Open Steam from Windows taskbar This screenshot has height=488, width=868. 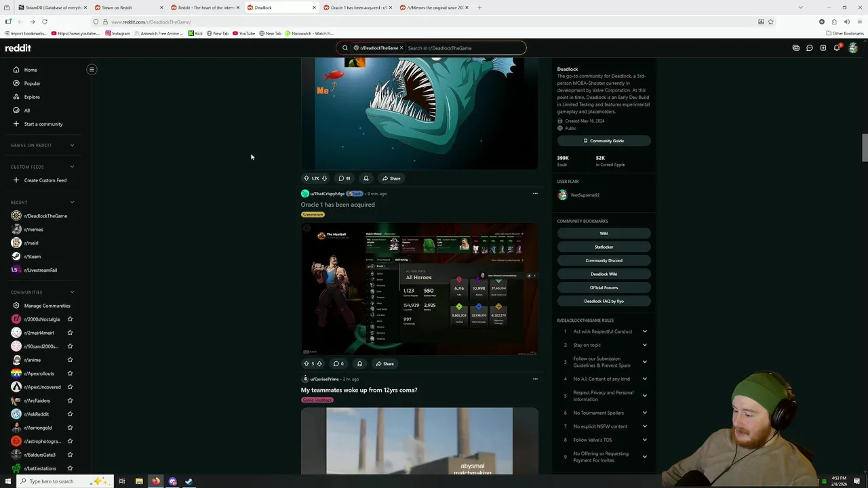tap(189, 481)
